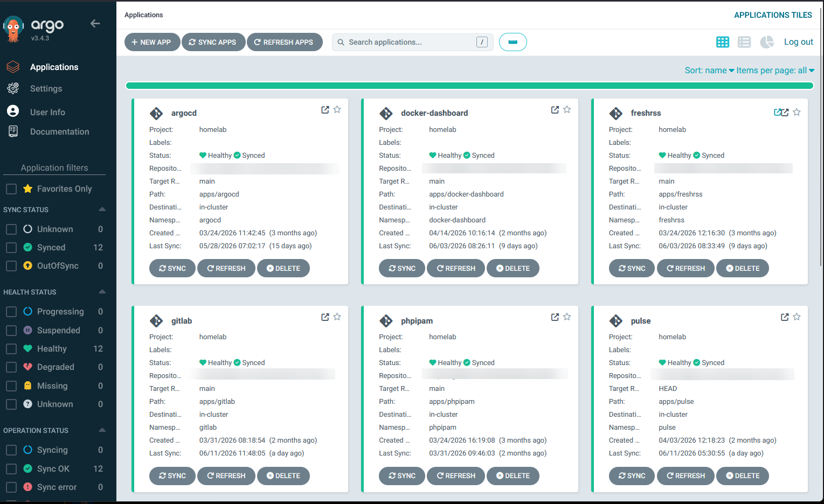Check the Sync error operation filter
The width and height of the screenshot is (824, 504).
click(x=11, y=487)
